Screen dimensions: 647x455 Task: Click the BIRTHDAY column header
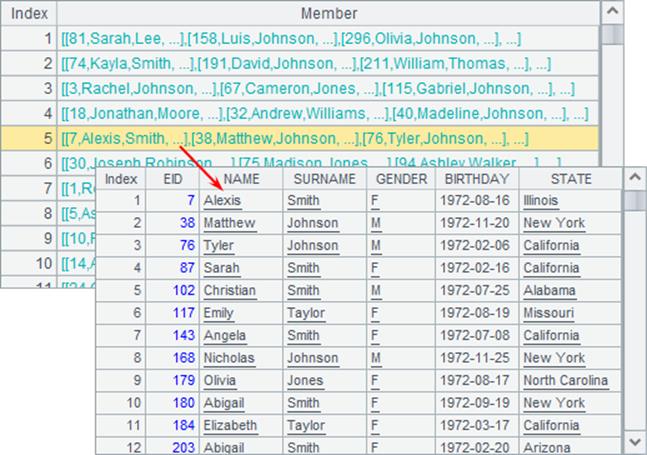(477, 179)
